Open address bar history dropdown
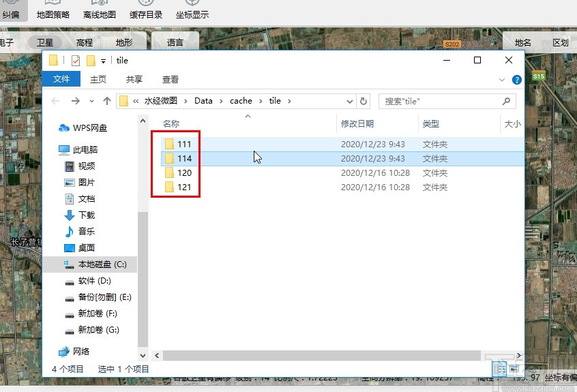Viewport: 577px width, 392px height. 350,101
